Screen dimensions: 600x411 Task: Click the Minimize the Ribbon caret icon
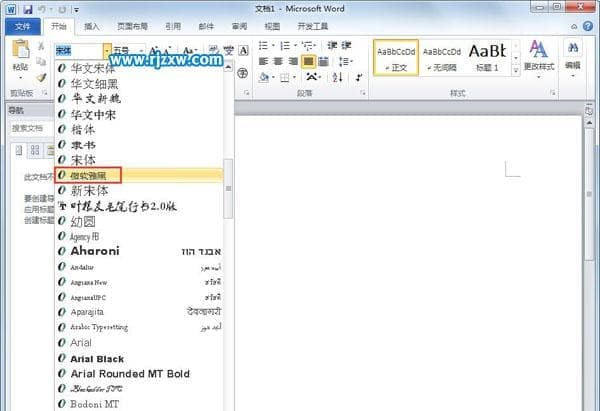(574, 26)
